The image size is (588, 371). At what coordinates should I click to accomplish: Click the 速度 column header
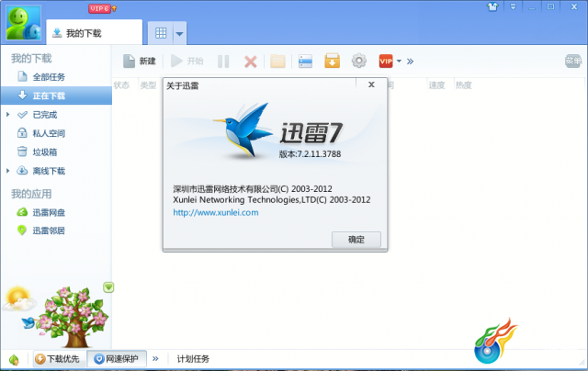436,85
